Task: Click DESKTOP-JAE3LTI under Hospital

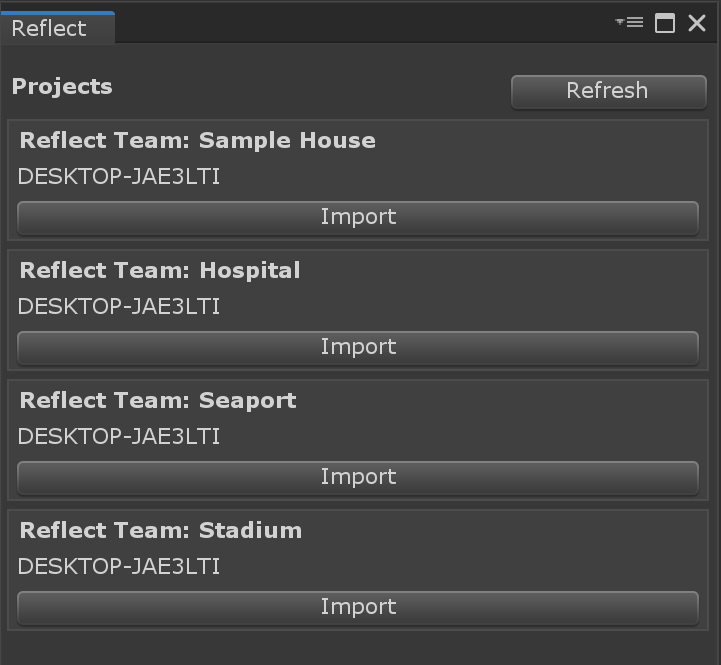Action: [x=119, y=307]
